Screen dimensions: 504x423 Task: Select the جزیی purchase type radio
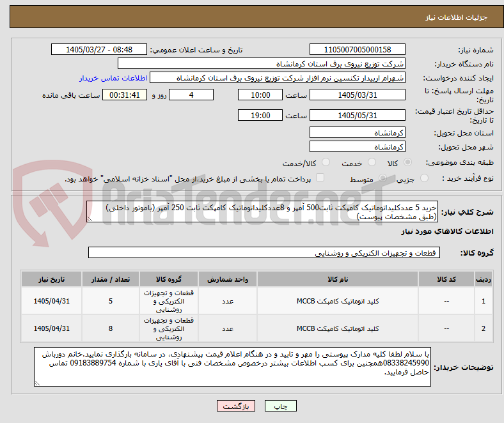[x=424, y=178]
